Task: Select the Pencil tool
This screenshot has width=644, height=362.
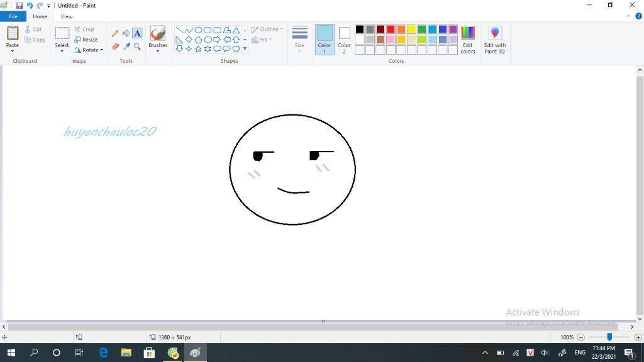Action: pyautogui.click(x=114, y=33)
